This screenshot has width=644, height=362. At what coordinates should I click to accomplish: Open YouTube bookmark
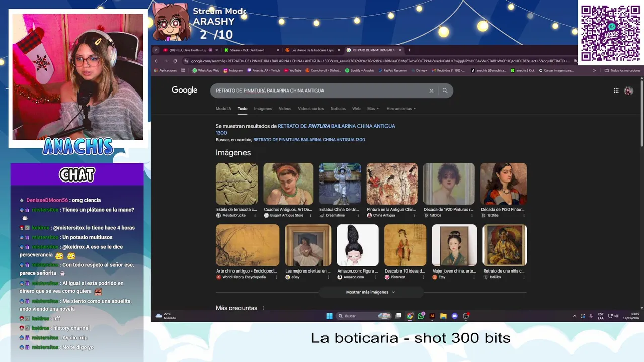tap(292, 71)
